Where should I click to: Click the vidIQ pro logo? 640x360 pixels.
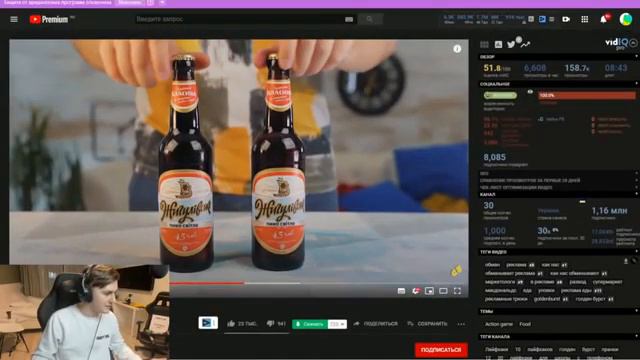pos(616,43)
